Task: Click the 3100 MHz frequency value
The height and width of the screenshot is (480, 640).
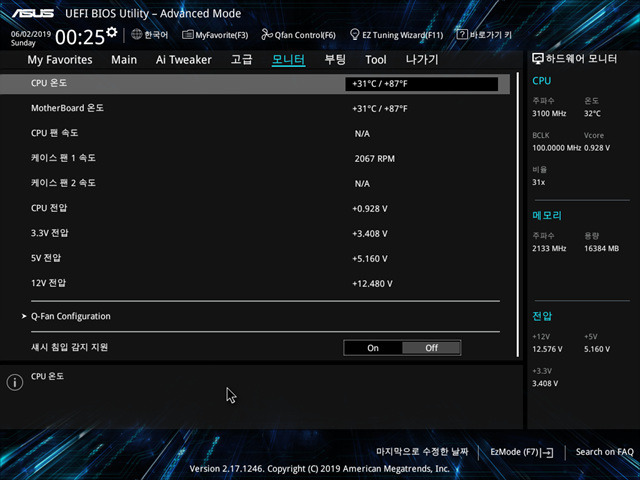Action: [549, 113]
